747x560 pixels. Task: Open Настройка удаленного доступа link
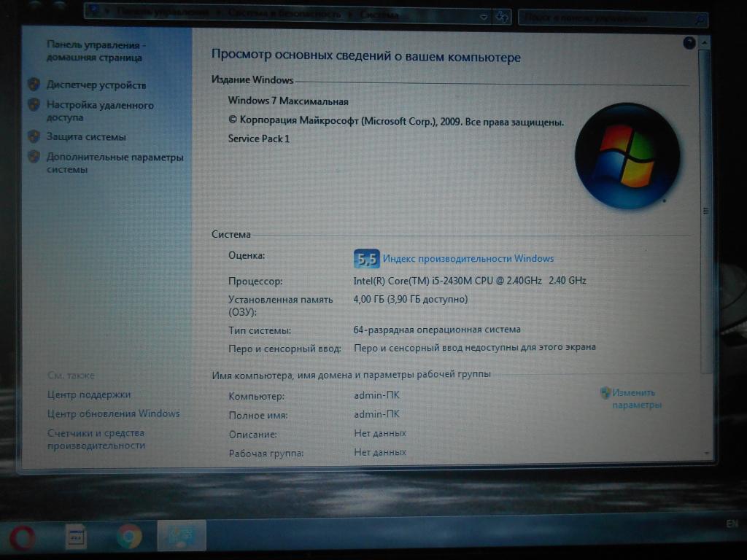coord(99,111)
